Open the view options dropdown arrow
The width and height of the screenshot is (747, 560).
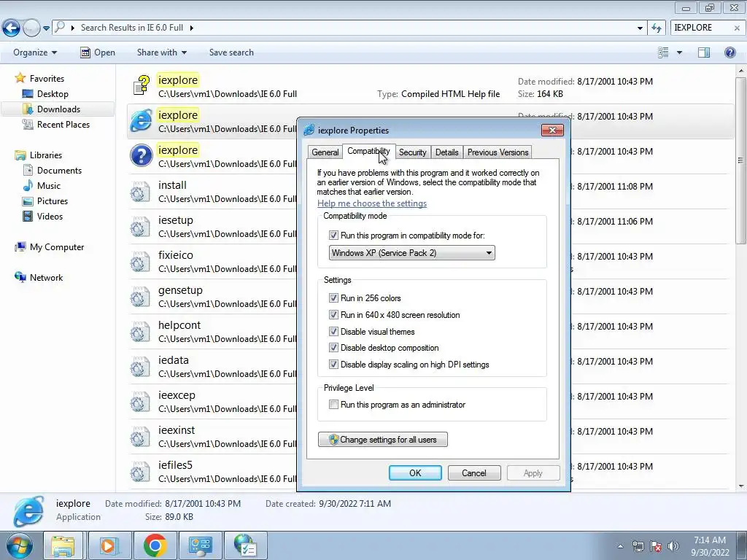[x=679, y=52]
